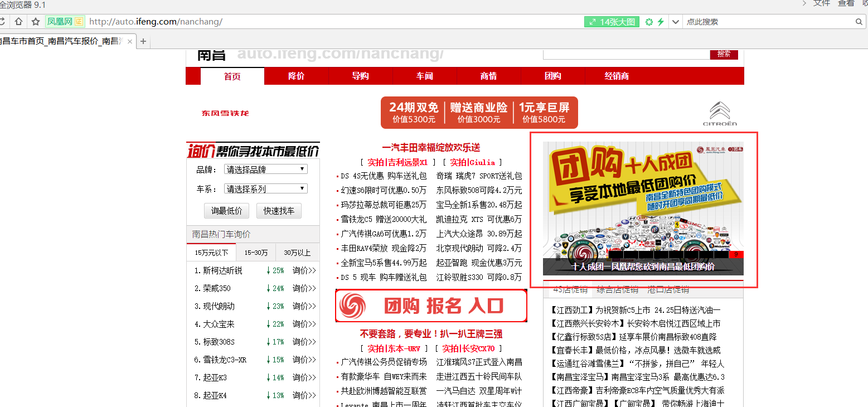868x407 pixels.
Task: Switch to the 港口店促销 tab
Action: tap(668, 289)
